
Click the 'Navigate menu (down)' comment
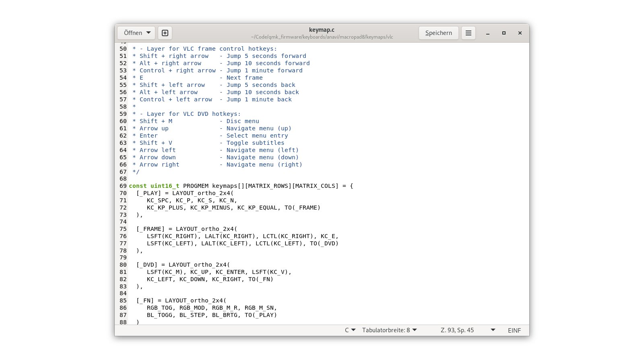[x=262, y=157]
